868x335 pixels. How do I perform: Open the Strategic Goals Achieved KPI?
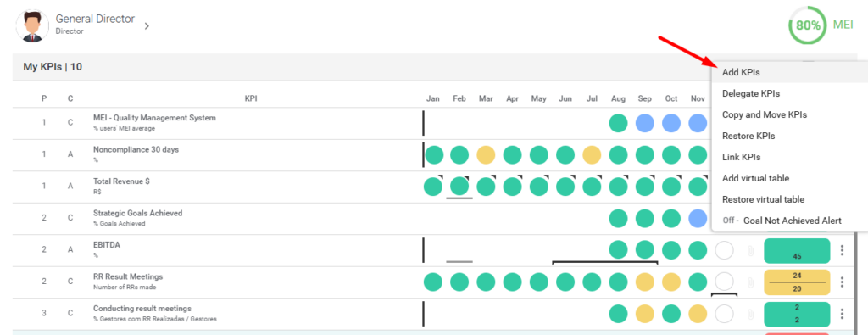click(x=138, y=213)
